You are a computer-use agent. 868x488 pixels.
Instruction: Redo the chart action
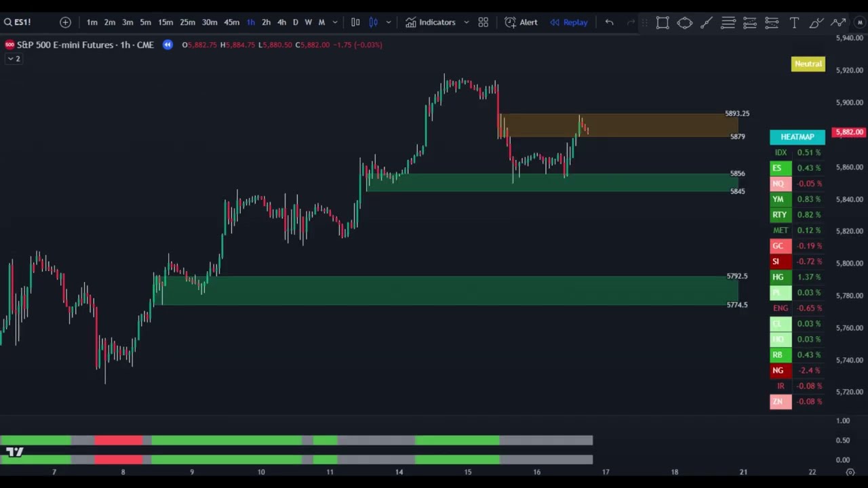pyautogui.click(x=631, y=22)
